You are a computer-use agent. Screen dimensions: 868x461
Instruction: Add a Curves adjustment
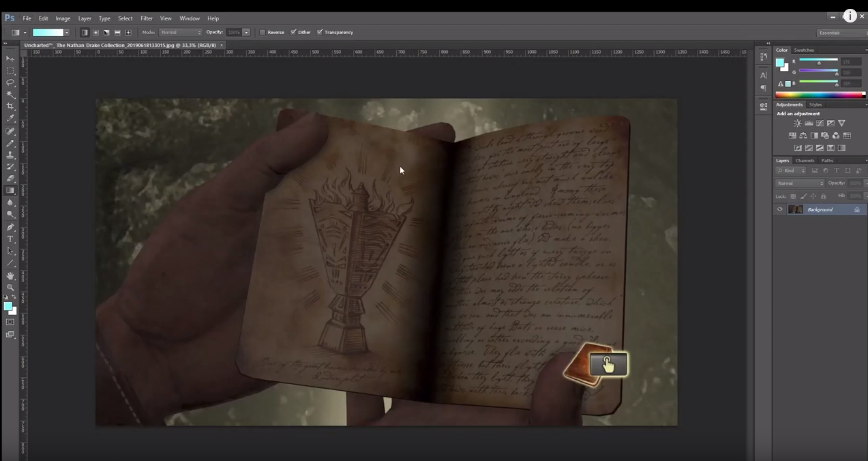(820, 123)
